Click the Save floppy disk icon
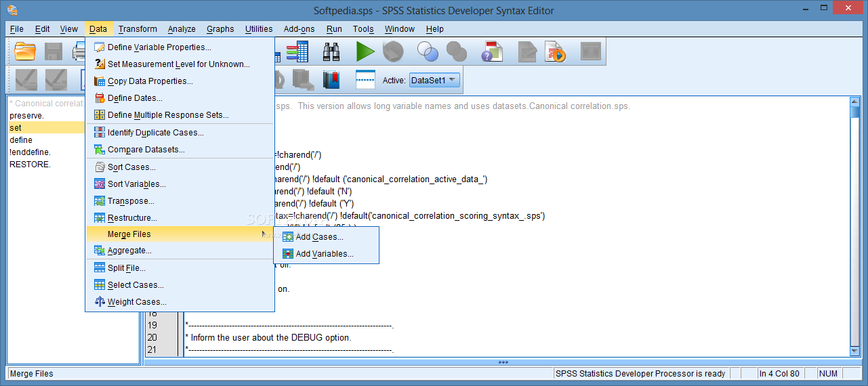This screenshot has width=868, height=386. (x=54, y=51)
